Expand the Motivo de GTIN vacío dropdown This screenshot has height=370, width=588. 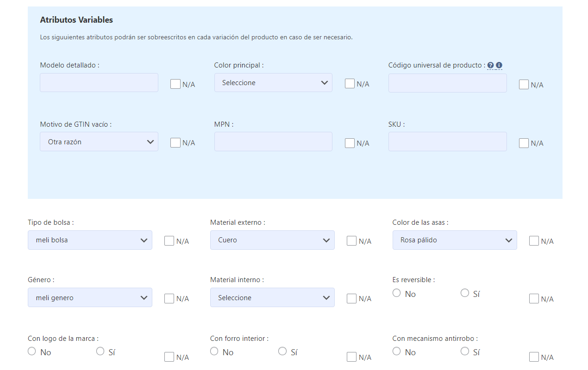99,142
